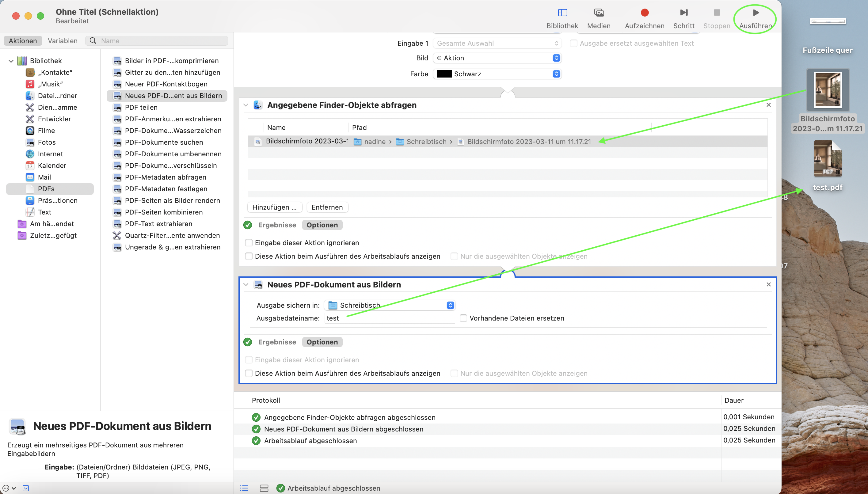Open test.pdf on the desktop
Viewport: 868px width, 494px height.
(x=827, y=159)
